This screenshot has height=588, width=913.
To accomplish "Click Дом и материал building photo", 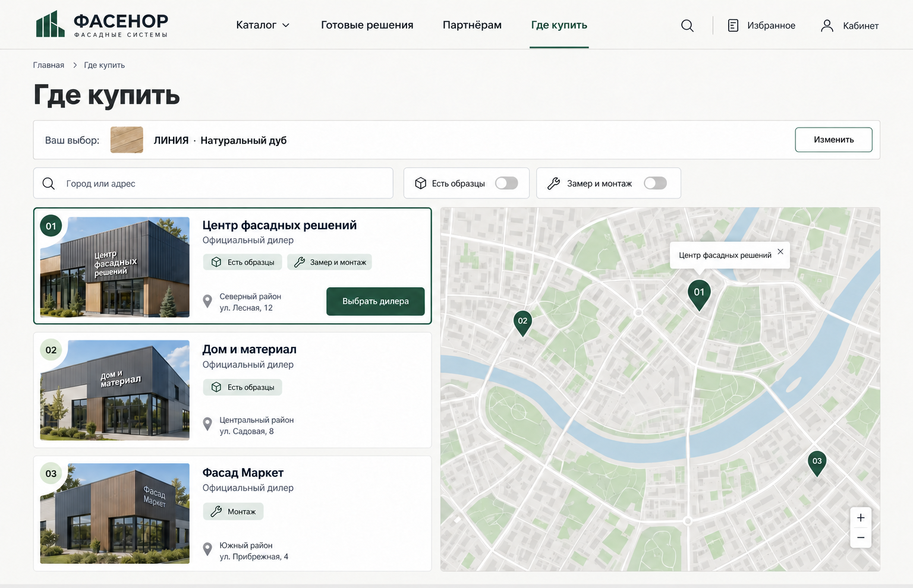I will (115, 390).
